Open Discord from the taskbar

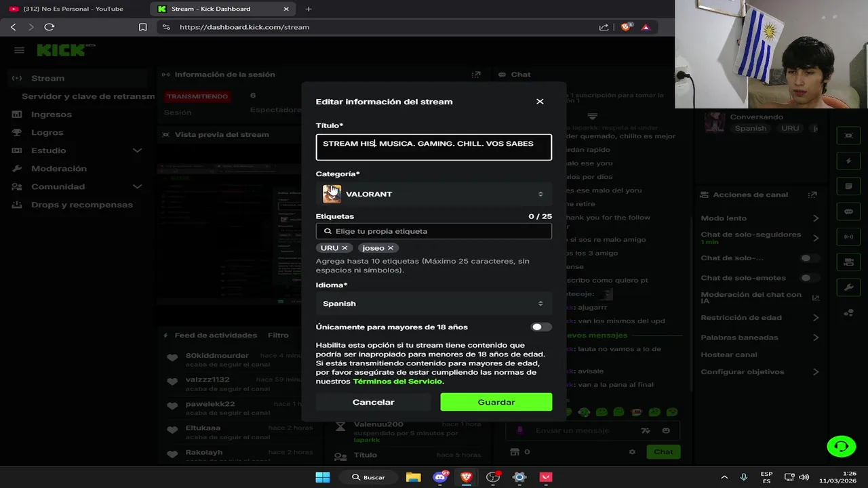[440, 477]
